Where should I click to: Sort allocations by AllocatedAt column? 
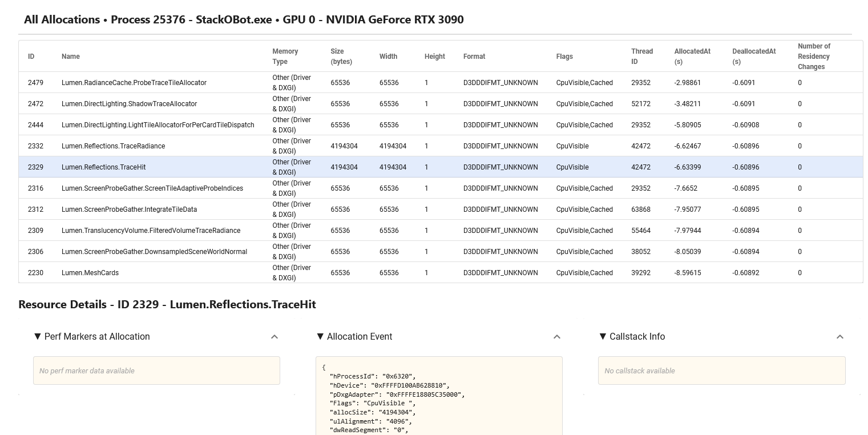click(x=692, y=56)
